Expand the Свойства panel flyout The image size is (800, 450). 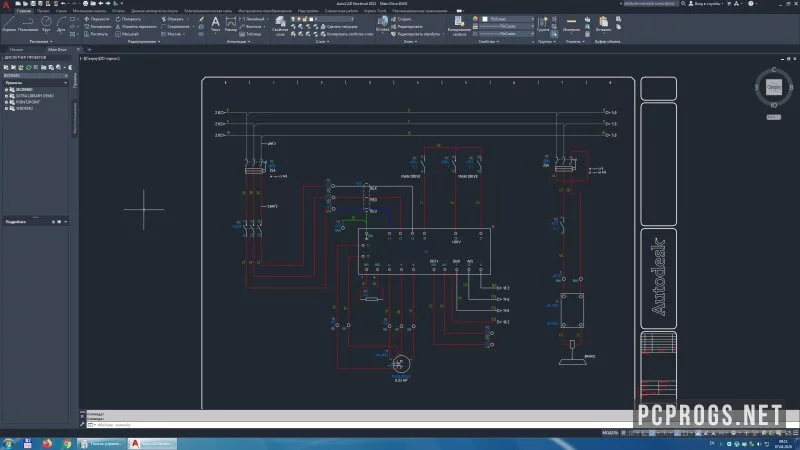tap(489, 42)
